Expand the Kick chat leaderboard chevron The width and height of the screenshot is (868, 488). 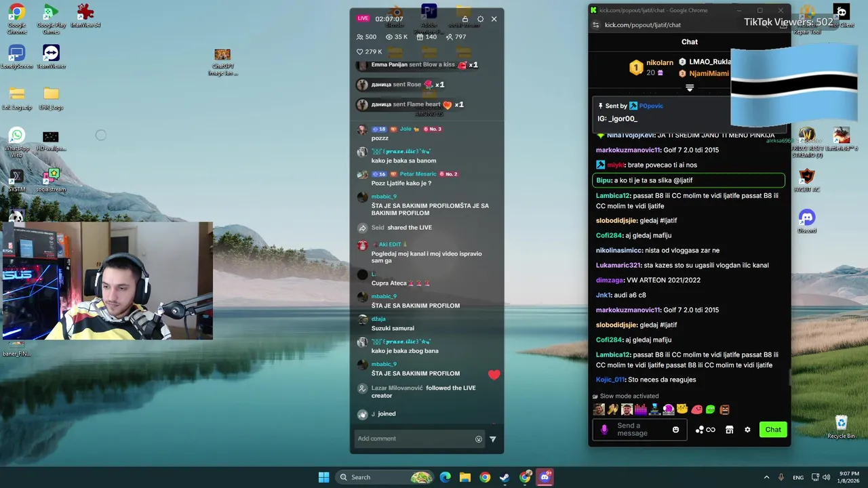(x=690, y=88)
